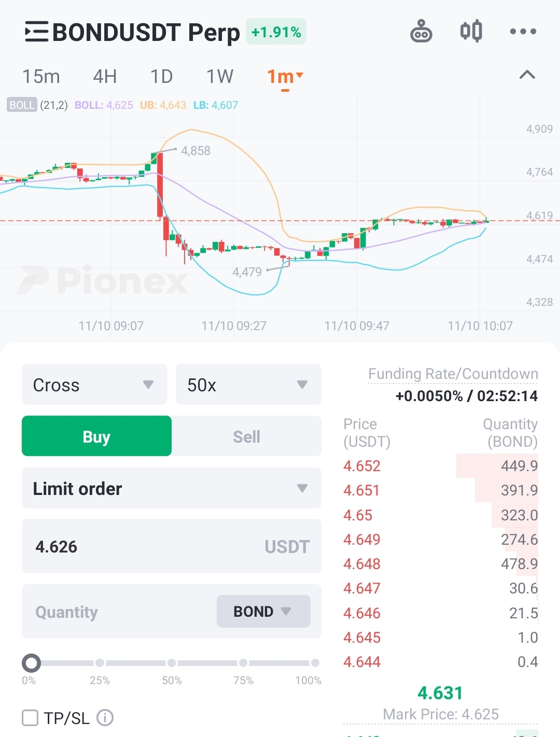Open Funding Rate/Countdown details link
This screenshot has width=560, height=737.
coord(453,374)
